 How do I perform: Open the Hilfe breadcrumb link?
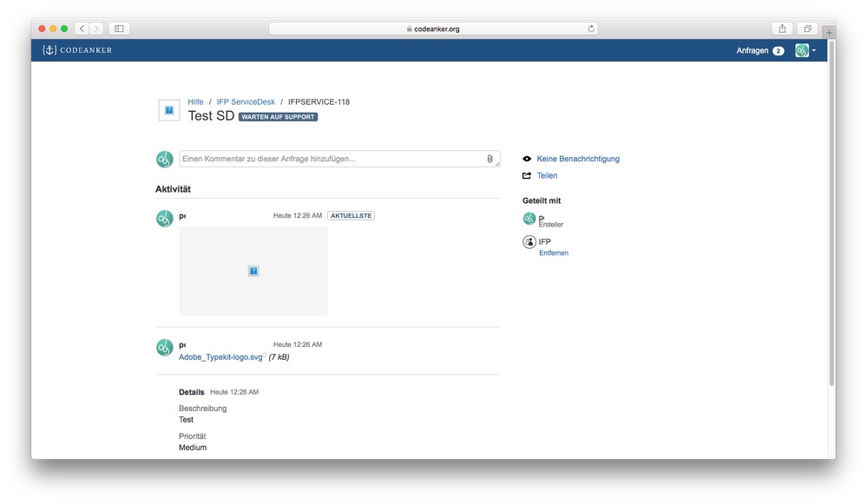click(195, 101)
